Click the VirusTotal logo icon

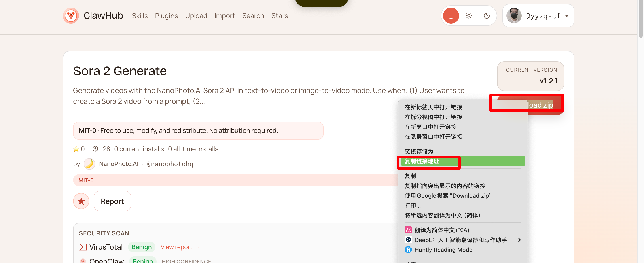pos(83,247)
